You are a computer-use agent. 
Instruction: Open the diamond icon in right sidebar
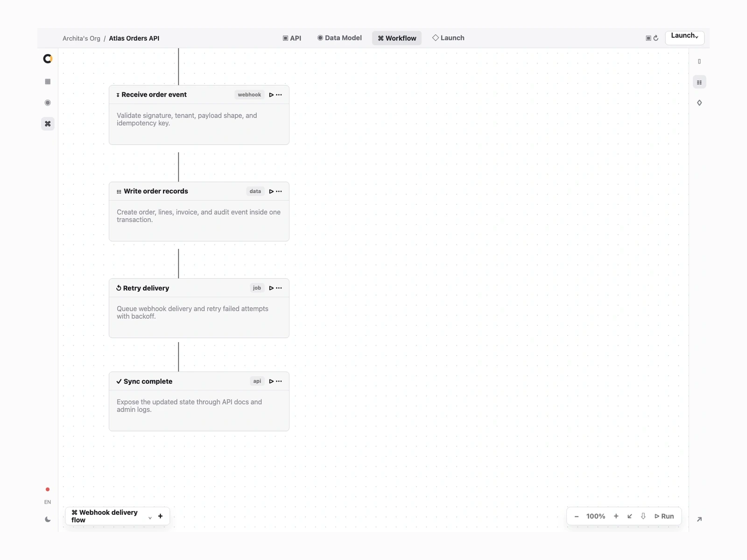pos(699,103)
